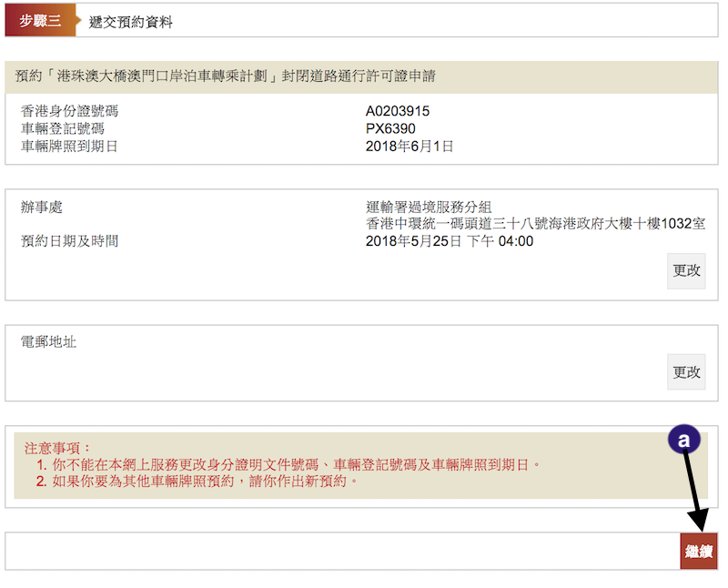Select the ID number A0203915
Image resolution: width=728 pixels, height=588 pixels.
(397, 112)
